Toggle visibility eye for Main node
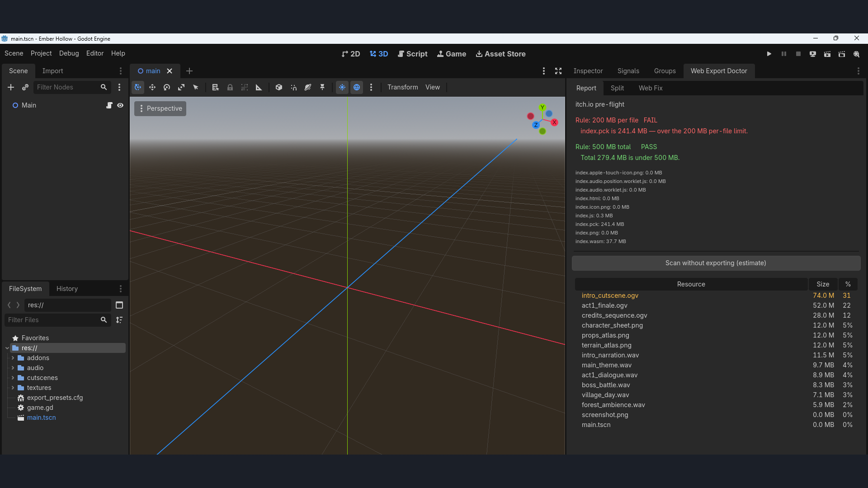Screen dimensions: 868x488 pyautogui.click(x=120, y=105)
